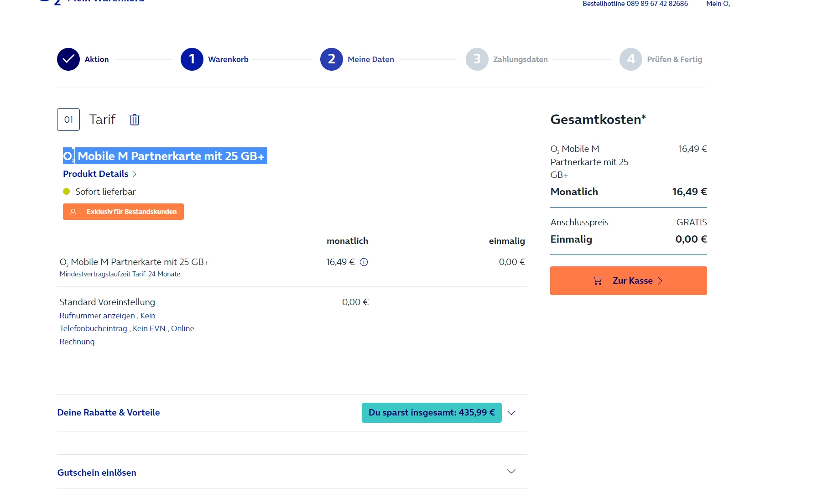Click highlighted title 'O2 Mobile M Partnerkarte mit 25 GB+'

click(165, 156)
